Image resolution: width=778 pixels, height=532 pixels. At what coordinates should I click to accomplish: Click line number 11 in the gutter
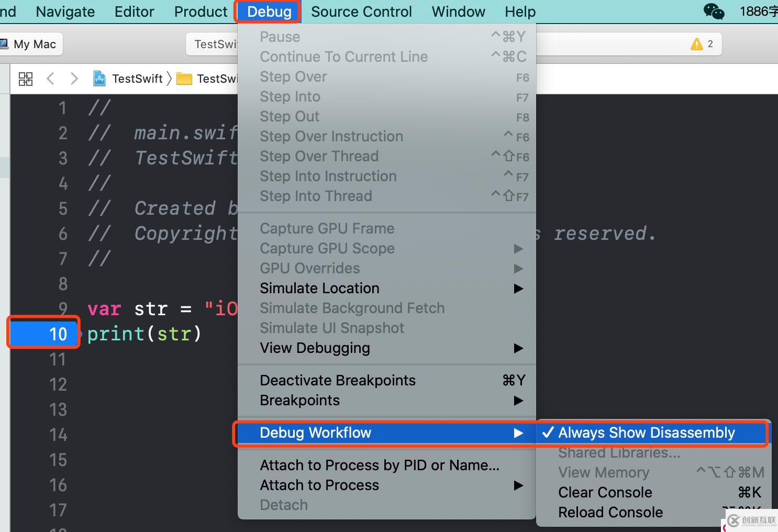tap(58, 359)
